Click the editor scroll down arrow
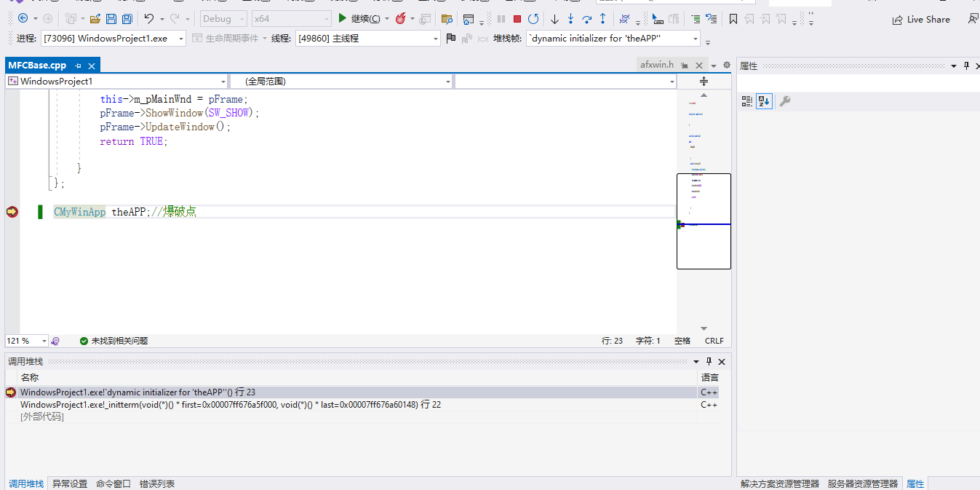 coord(704,329)
